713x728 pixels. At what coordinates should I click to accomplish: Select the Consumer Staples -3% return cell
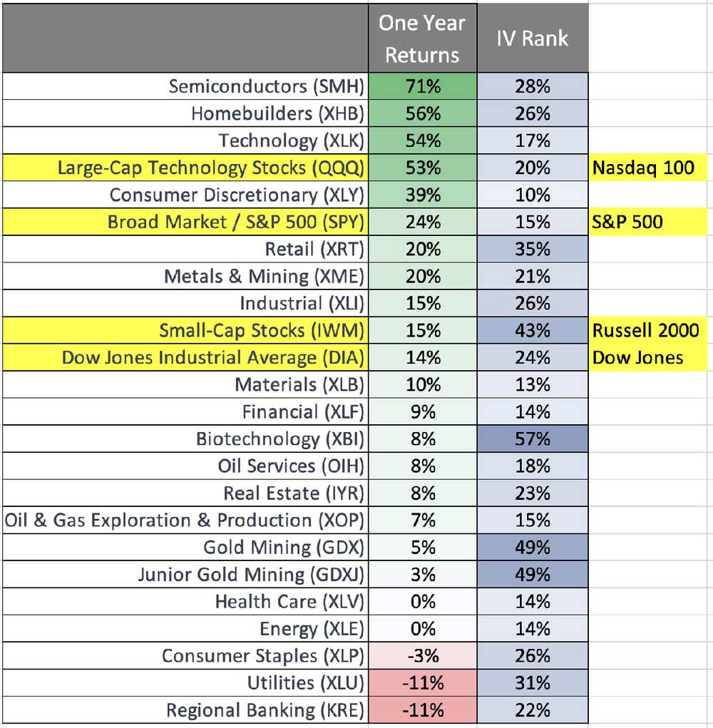422,655
